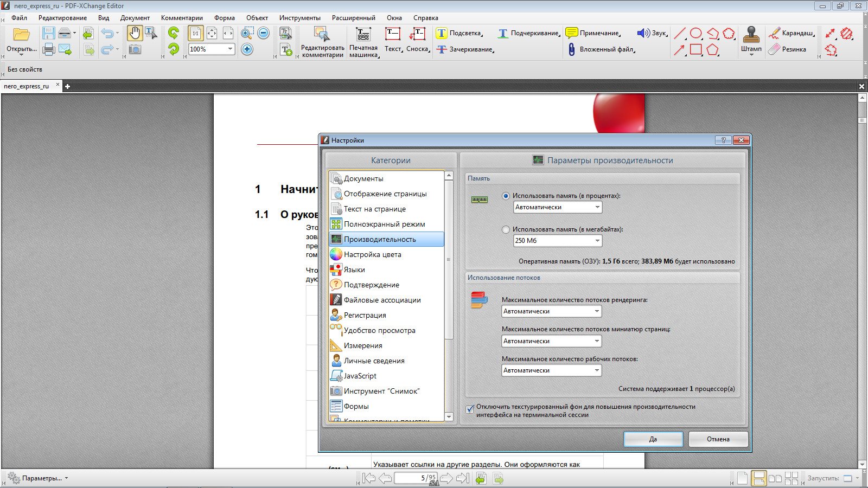Click the Отмена button
This screenshot has height=488, width=868.
(x=718, y=439)
